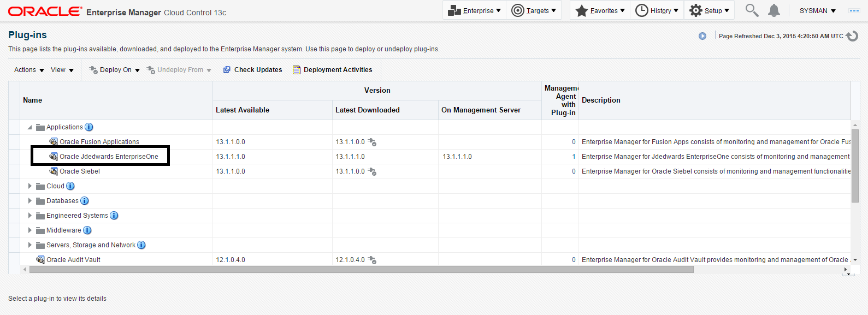Viewport: 868px width, 315px height.
Task: Click downloaded status icon for Oracle Siebel
Action: [372, 171]
